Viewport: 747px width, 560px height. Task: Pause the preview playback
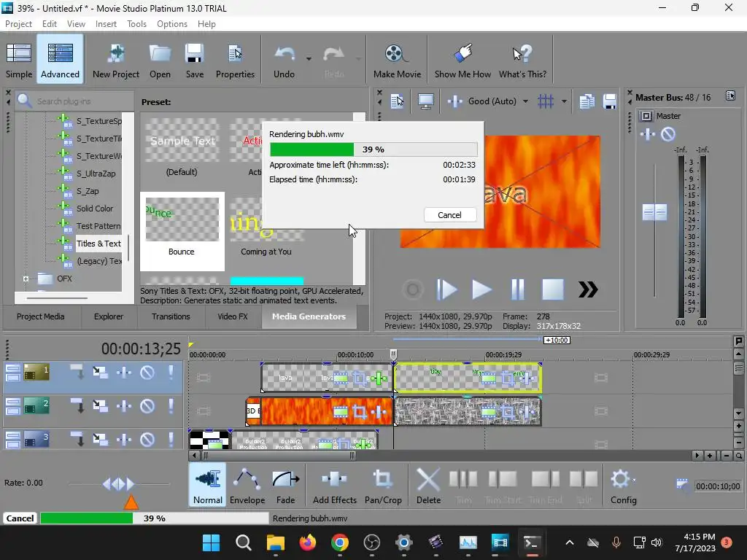coord(517,289)
